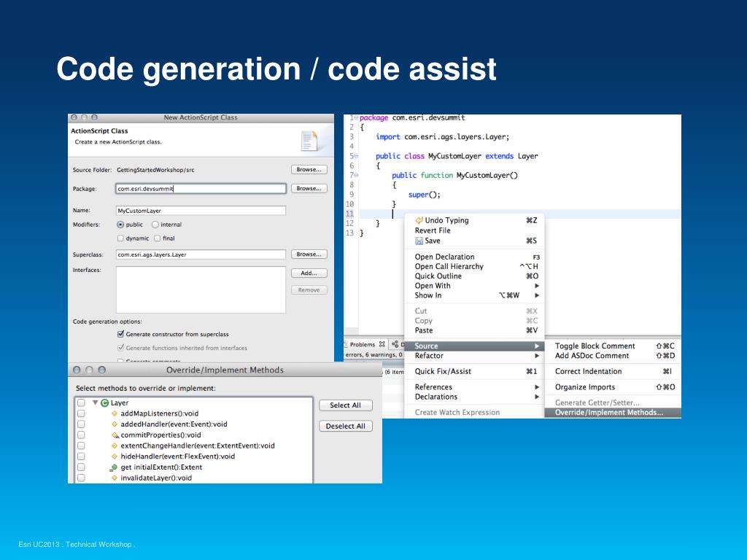Click the addedHandler method diamond icon
This screenshot has width=747, height=560.
pyautogui.click(x=115, y=424)
